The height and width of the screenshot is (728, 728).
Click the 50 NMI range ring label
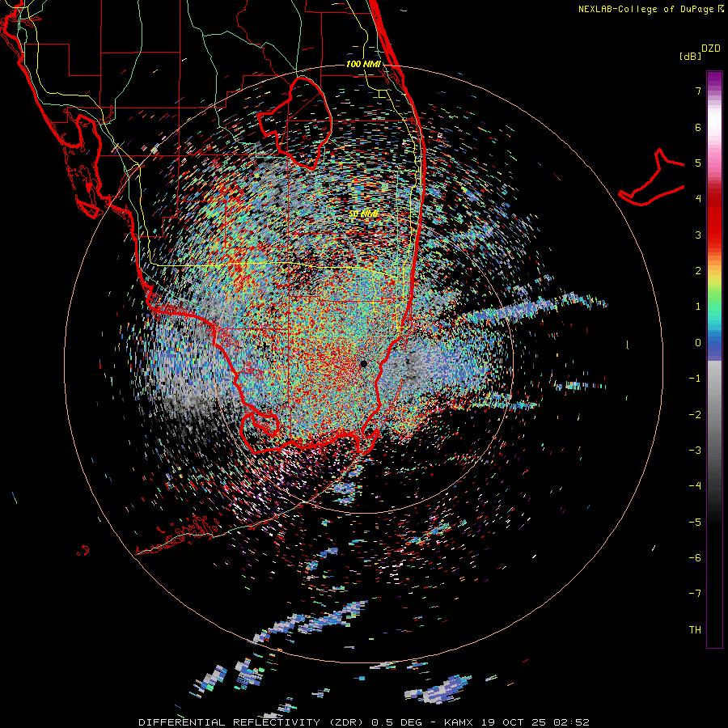(363, 214)
